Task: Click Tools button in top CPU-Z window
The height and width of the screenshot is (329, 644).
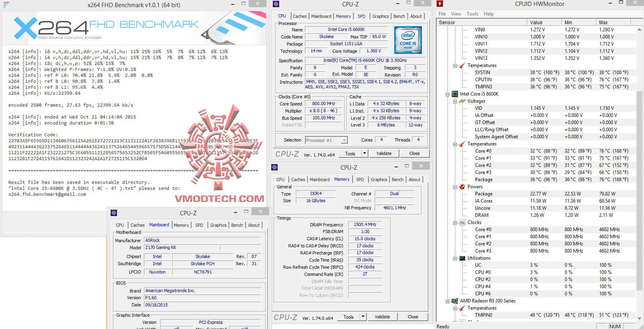Action: (x=350, y=153)
